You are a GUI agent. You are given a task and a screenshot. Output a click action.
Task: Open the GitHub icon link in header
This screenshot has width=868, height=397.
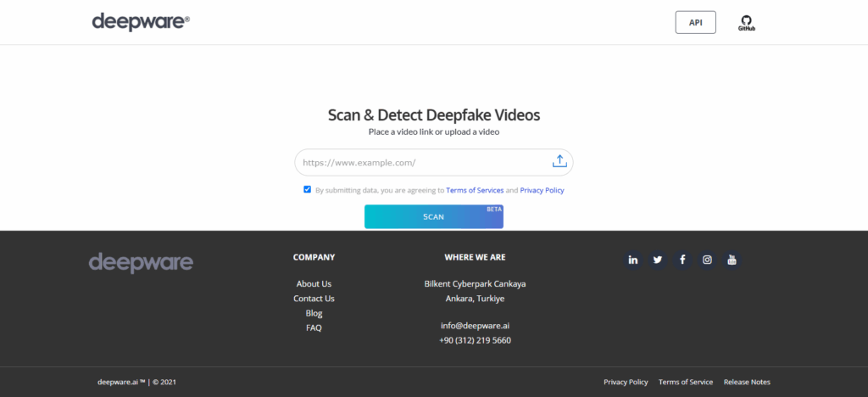pos(746,23)
